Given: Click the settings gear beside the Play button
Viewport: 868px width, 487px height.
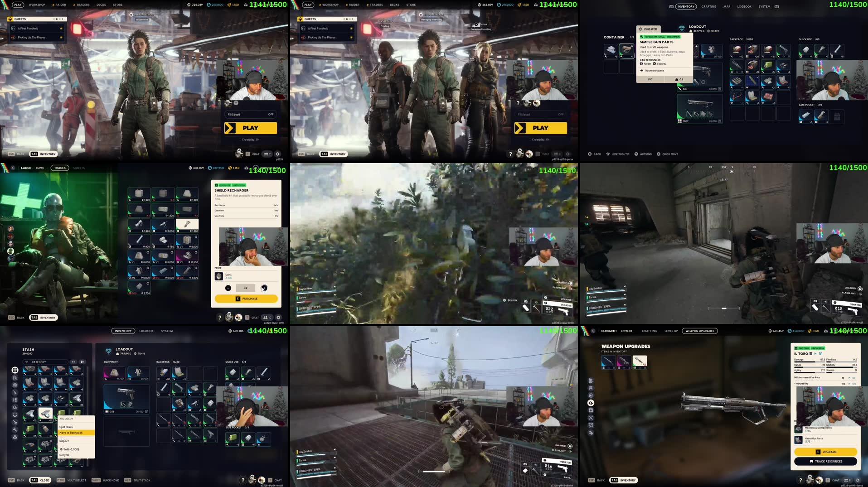Looking at the screenshot, I should (x=277, y=154).
